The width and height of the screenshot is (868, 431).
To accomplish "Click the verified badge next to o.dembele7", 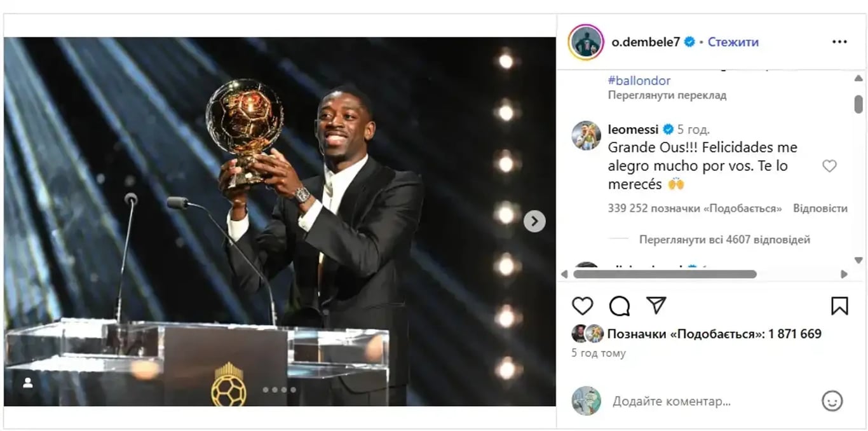I will 689,42.
